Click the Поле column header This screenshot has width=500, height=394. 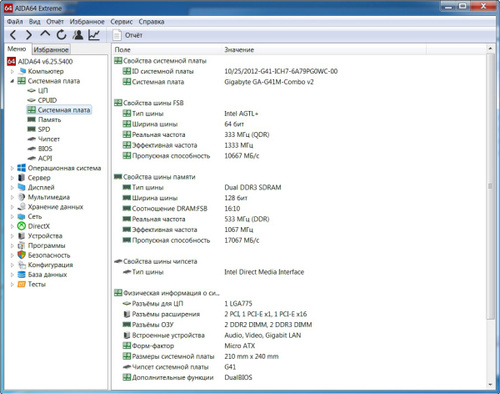pos(167,50)
